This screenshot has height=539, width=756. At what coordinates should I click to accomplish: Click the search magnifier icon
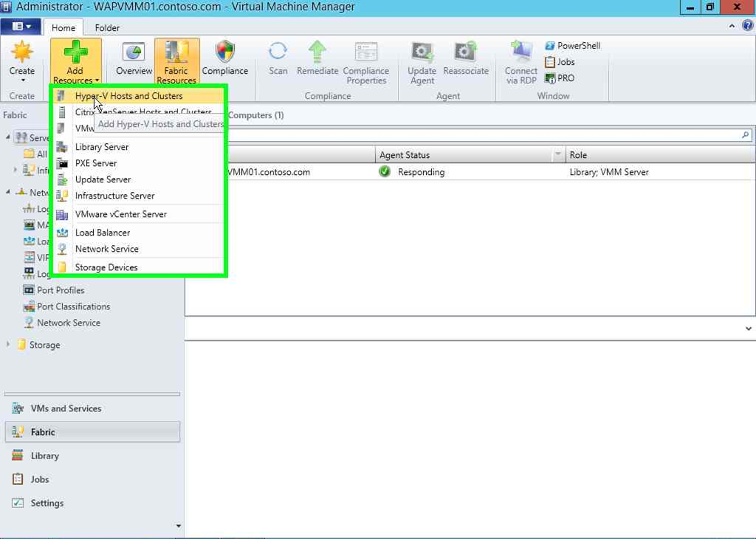tap(746, 135)
